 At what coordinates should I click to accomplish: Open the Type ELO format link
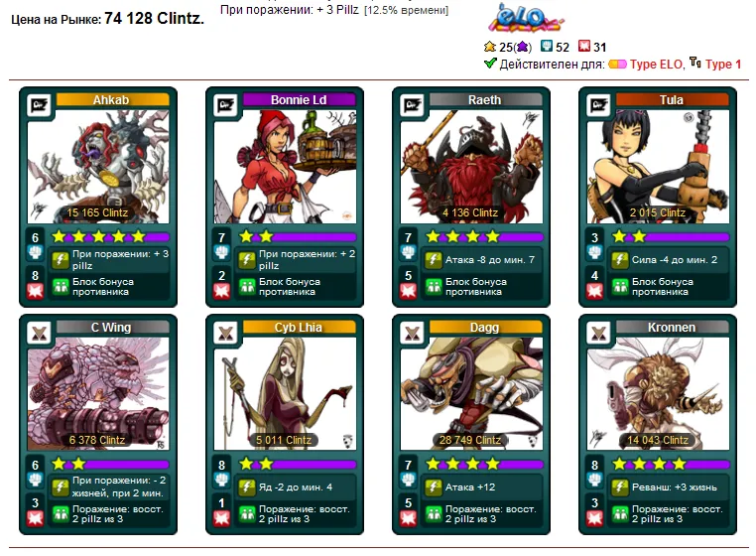(656, 65)
